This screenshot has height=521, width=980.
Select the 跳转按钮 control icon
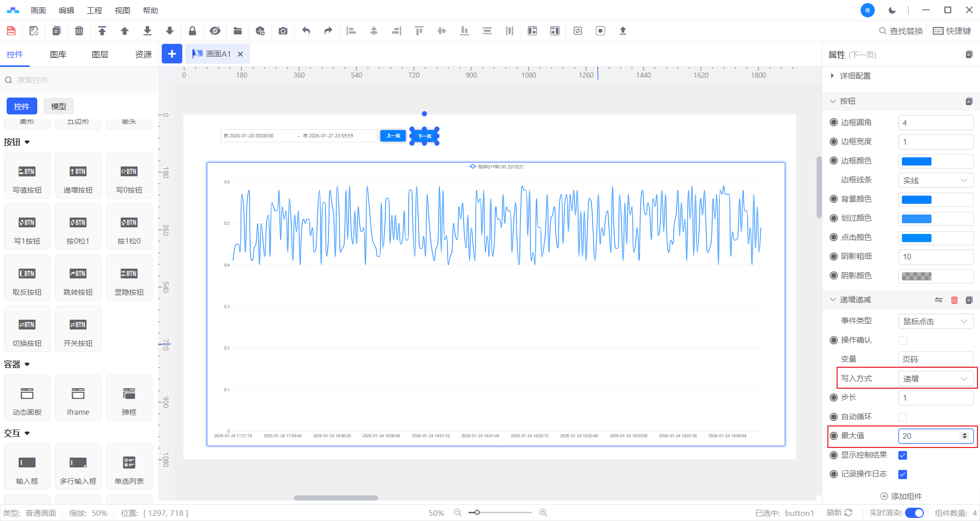tap(78, 274)
